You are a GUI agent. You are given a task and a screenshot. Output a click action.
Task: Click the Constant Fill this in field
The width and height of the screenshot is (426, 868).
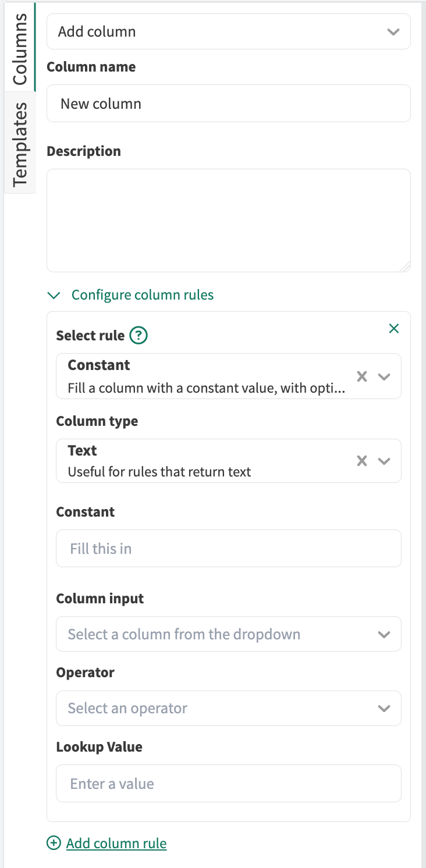pos(229,548)
